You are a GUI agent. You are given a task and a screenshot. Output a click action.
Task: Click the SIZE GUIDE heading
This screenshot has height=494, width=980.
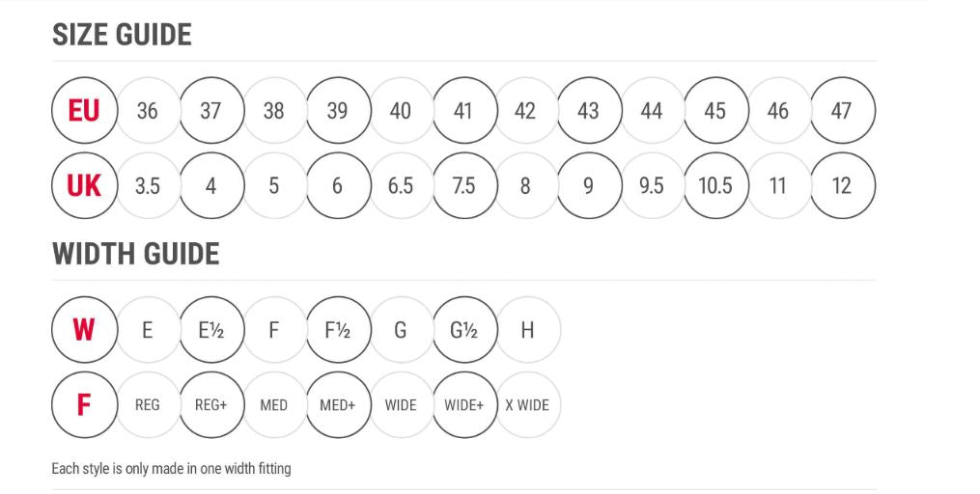pos(122,35)
